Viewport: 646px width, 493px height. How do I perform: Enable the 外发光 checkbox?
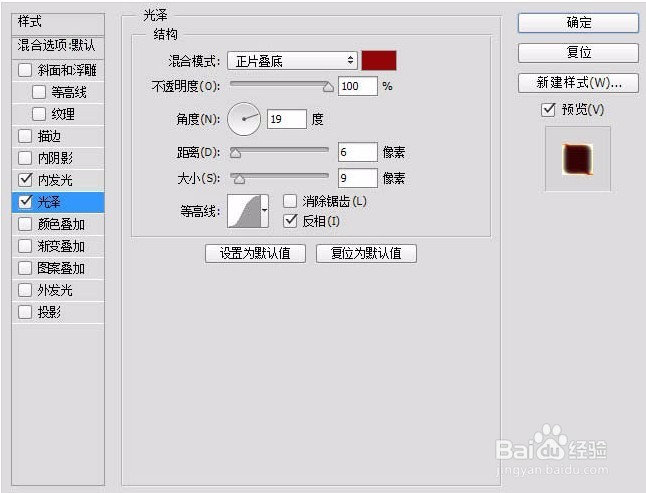[25, 290]
